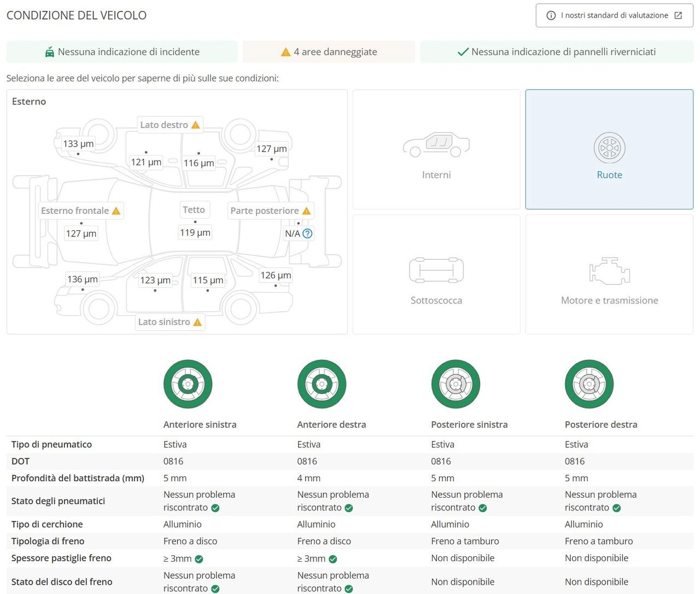The width and height of the screenshot is (700, 594).
Task: Switch to the Ruote tab label
Action: coord(609,175)
